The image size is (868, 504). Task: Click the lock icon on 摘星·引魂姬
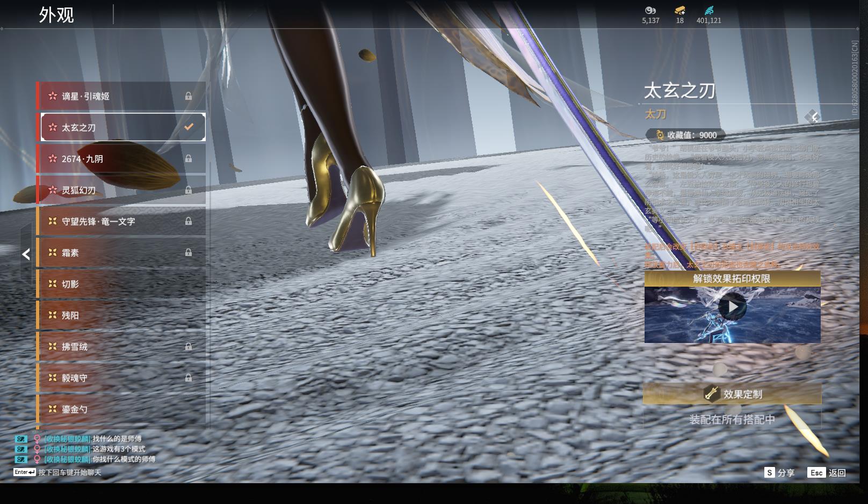pos(189,96)
